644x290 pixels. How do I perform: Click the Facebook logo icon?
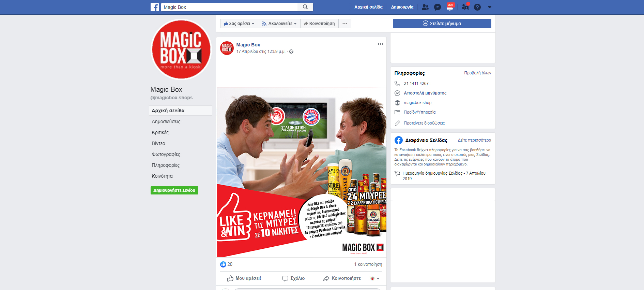point(155,7)
